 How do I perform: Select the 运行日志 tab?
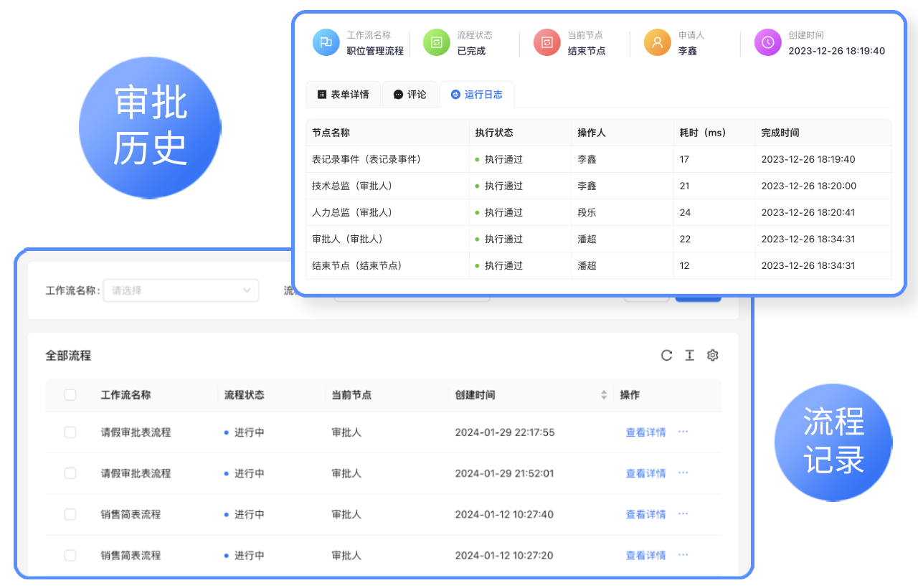coord(476,95)
